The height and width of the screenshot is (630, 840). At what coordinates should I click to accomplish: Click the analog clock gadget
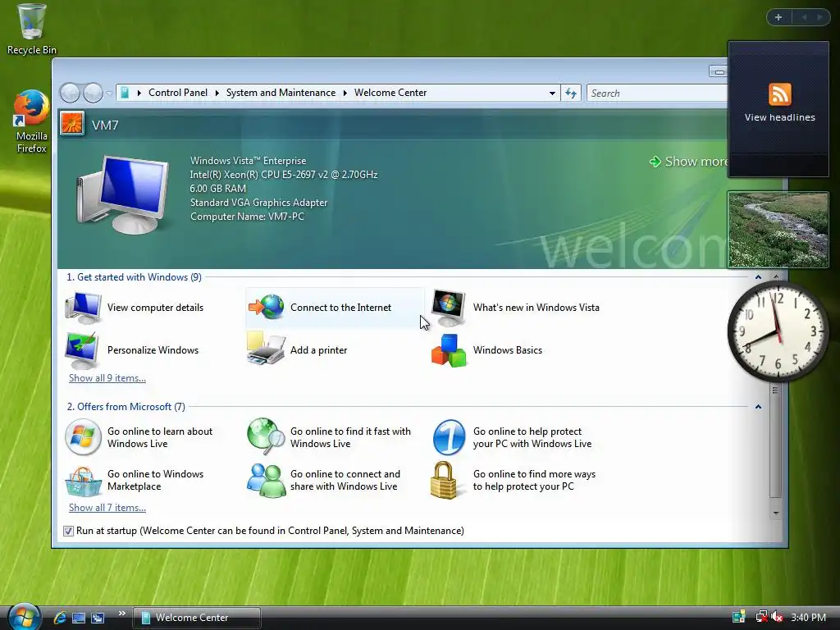(x=778, y=331)
